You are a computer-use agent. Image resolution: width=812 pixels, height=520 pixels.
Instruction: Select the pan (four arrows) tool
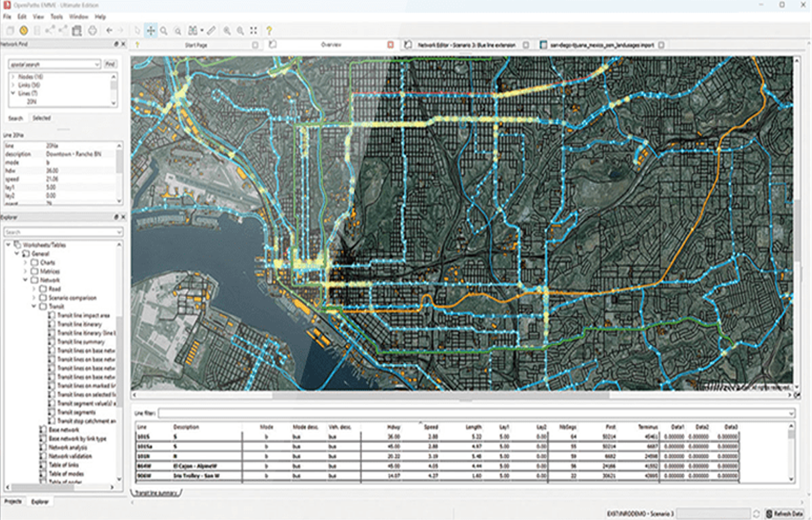151,31
